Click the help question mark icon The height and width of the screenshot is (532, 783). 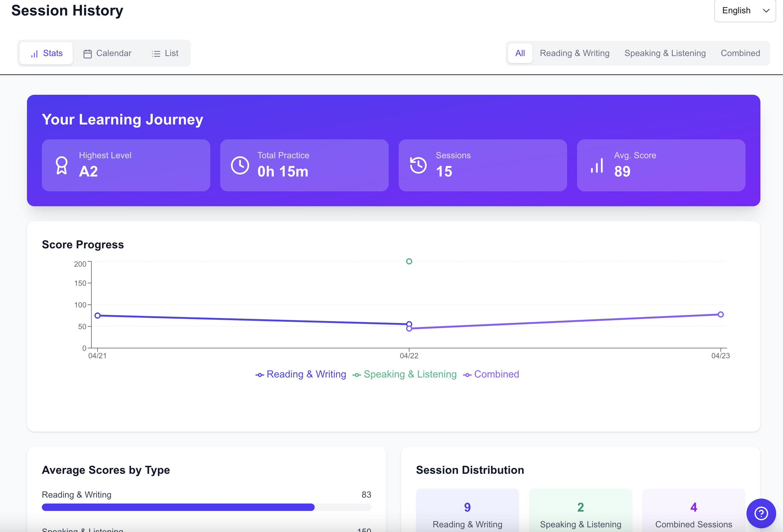pos(761,513)
